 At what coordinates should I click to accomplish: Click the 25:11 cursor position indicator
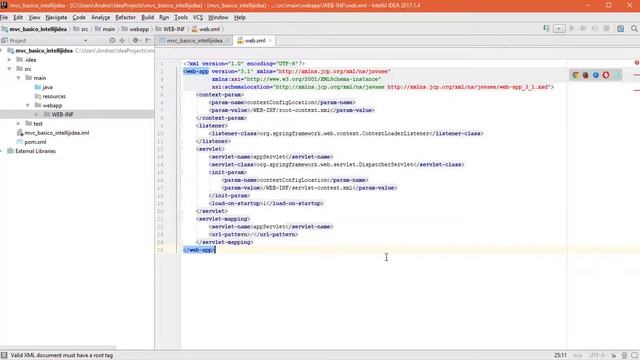coord(560,356)
